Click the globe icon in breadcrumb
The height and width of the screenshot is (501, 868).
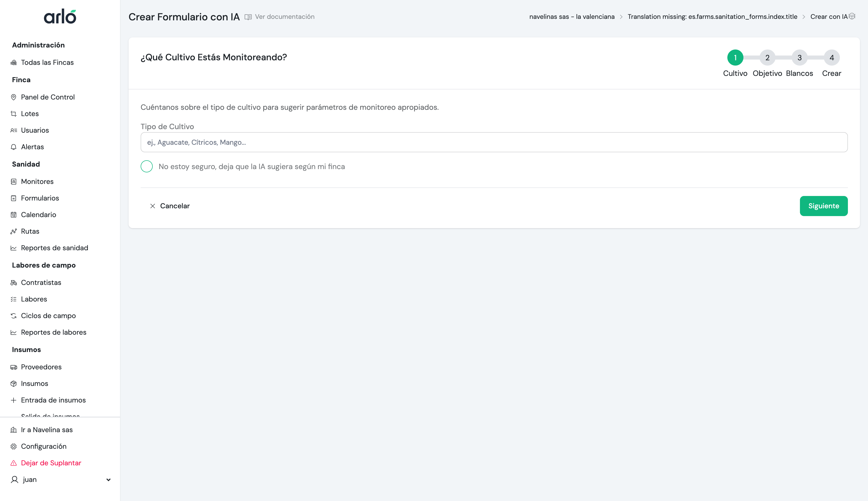(x=852, y=16)
